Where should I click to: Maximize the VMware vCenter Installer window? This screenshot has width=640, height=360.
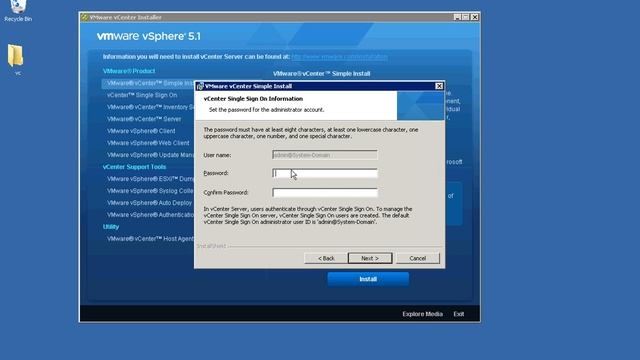[466, 17]
